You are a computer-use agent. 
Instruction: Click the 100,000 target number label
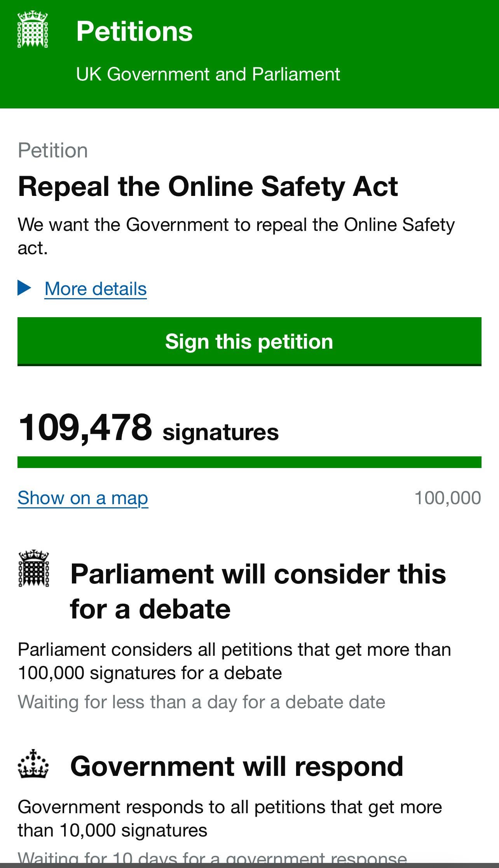point(448,498)
